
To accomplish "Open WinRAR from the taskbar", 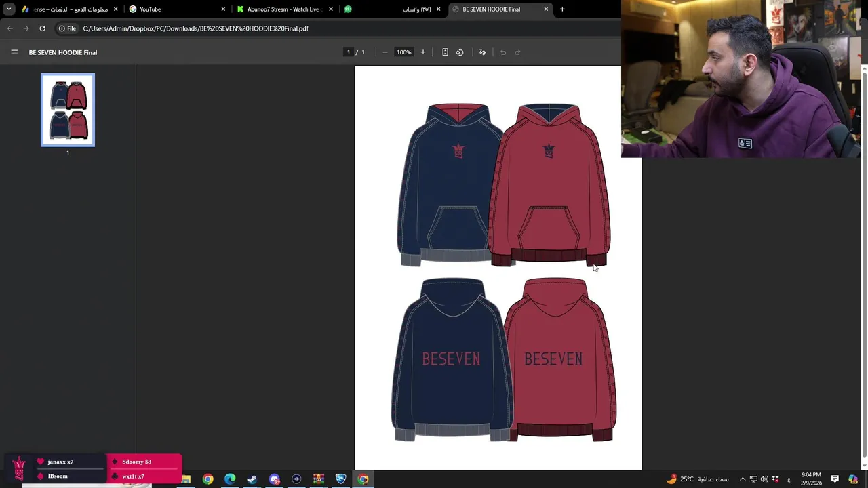I will click(319, 479).
